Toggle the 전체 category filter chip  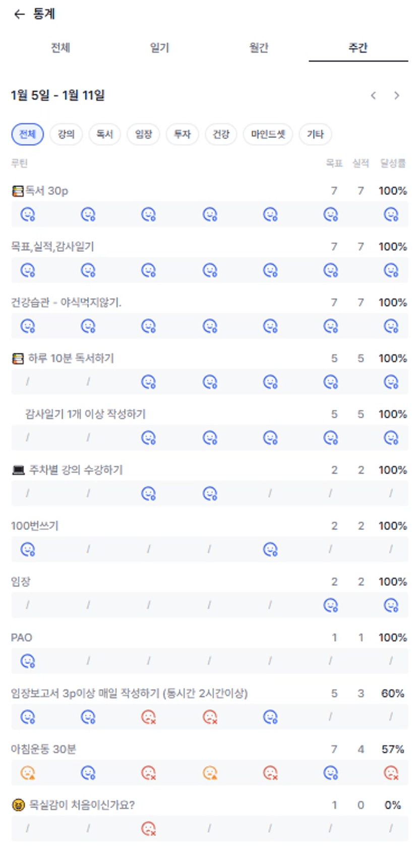tap(27, 134)
